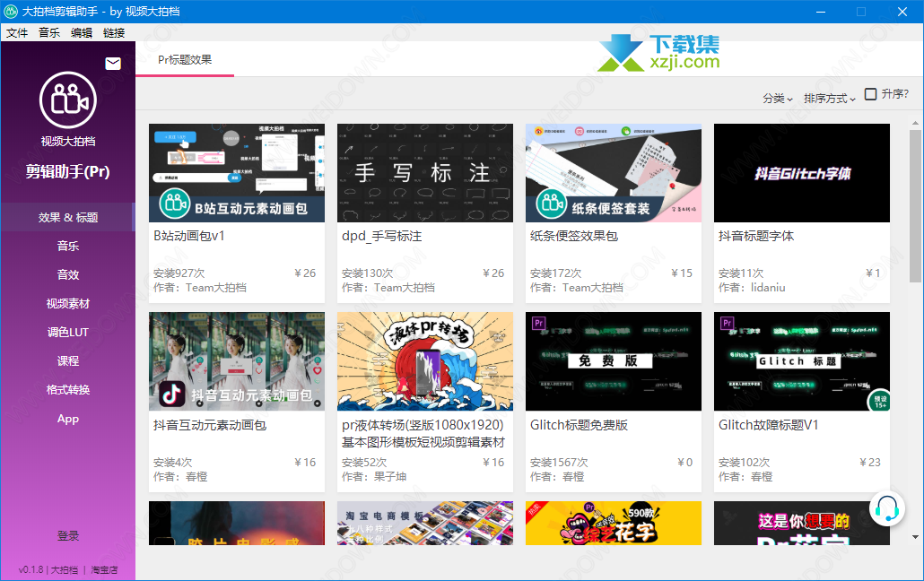Open the 课程 sidebar section
Screen dimensions: 924x581
[x=68, y=361]
